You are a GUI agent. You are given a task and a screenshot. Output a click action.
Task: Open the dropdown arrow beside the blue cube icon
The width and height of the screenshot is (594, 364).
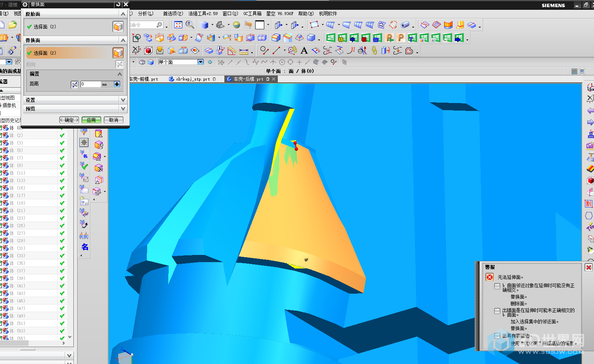click(x=212, y=25)
